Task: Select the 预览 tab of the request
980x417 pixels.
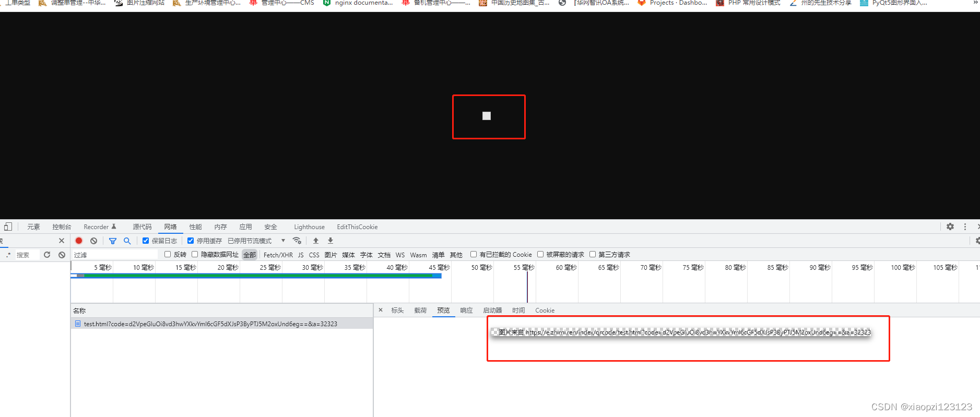Action: click(443, 310)
